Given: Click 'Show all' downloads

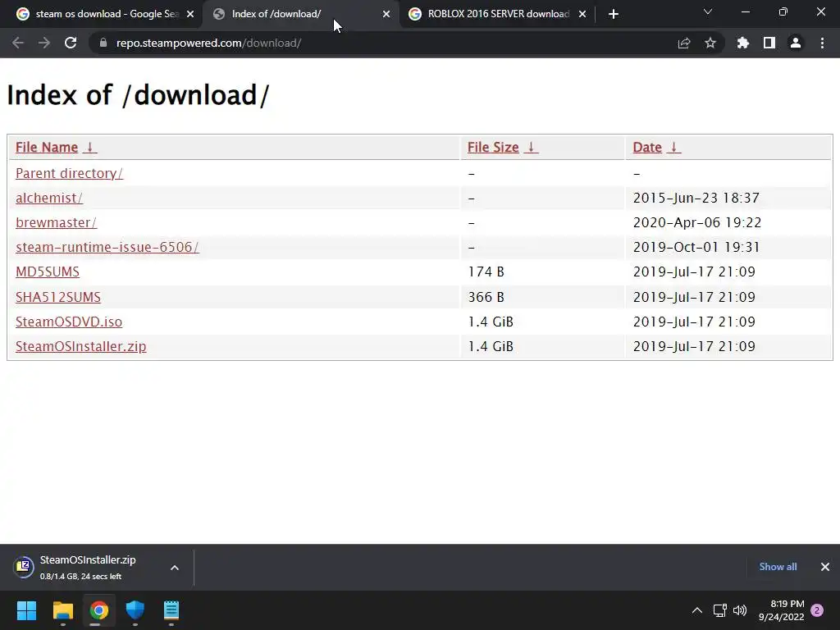Looking at the screenshot, I should click(x=778, y=567).
